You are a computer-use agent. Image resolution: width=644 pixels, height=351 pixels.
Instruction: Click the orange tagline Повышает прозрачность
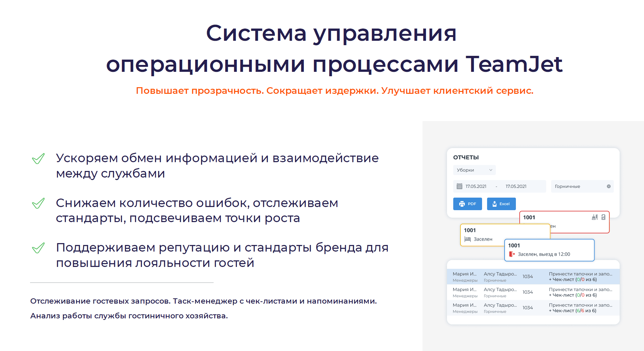tap(200, 91)
